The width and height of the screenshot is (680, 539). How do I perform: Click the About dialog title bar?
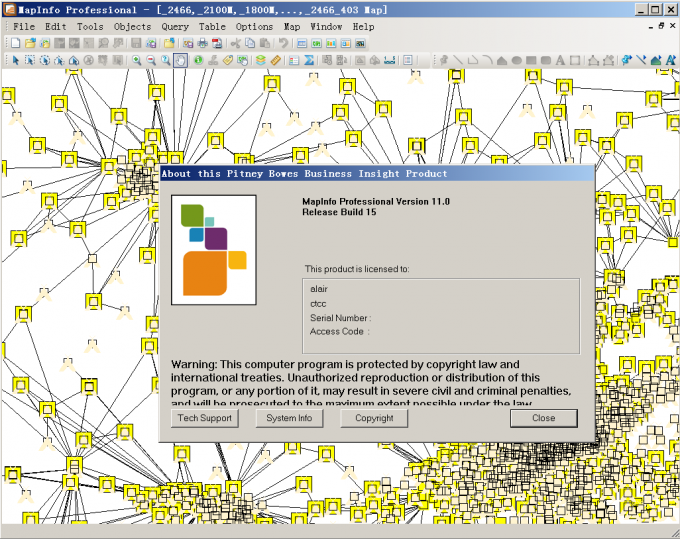point(377,173)
